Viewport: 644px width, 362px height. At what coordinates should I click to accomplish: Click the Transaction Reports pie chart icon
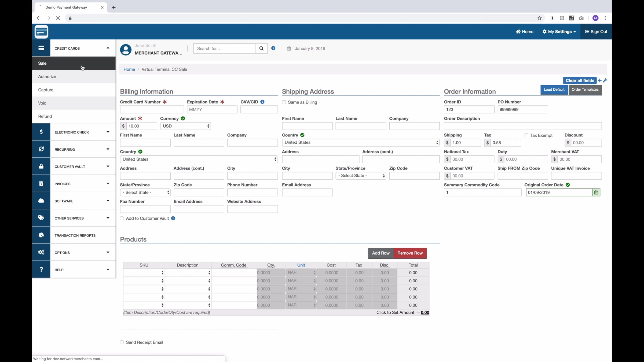[41, 235]
